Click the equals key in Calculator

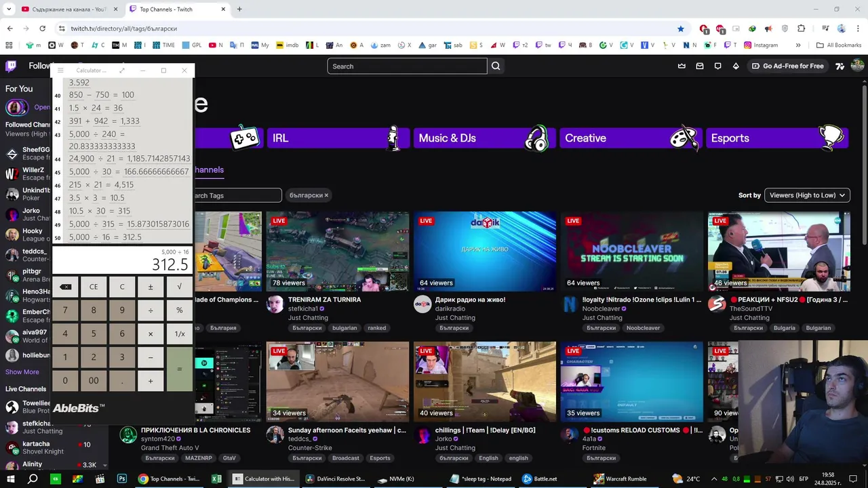pos(179,369)
